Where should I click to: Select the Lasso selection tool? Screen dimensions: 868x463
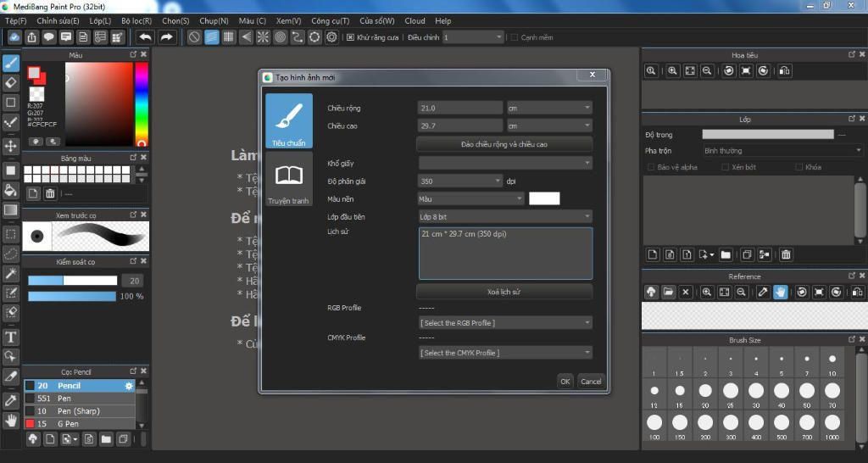click(10, 254)
